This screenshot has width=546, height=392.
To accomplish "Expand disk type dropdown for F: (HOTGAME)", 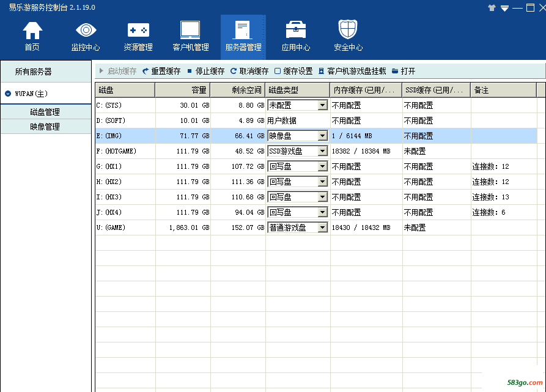I will [323, 151].
